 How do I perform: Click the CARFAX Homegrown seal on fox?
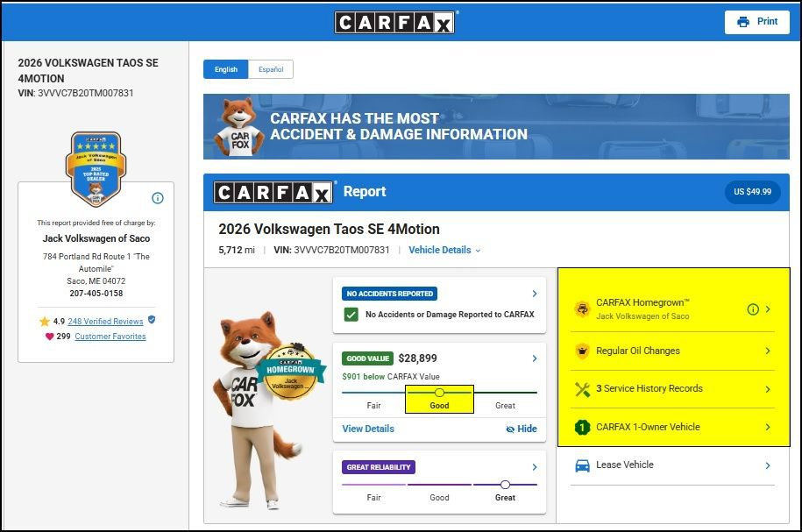point(290,372)
